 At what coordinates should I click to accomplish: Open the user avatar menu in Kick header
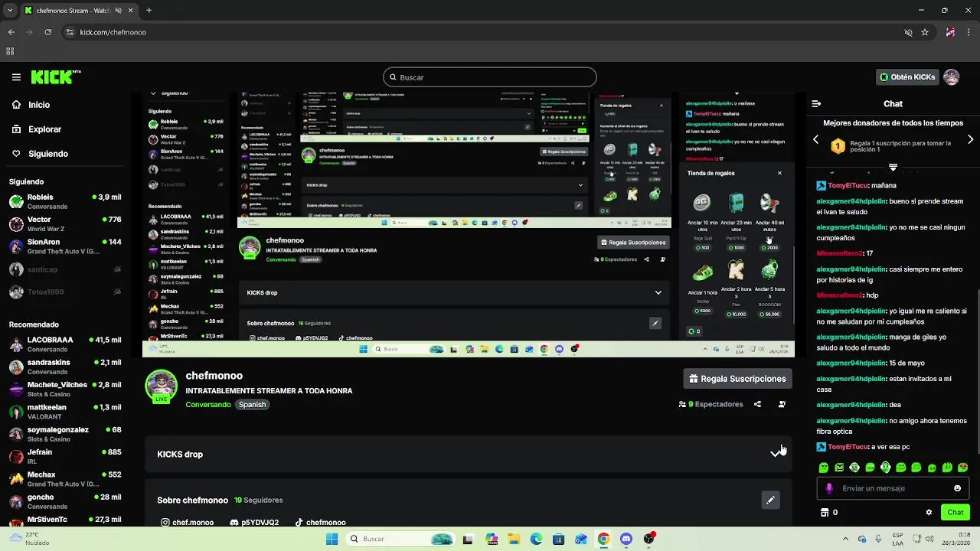click(951, 77)
